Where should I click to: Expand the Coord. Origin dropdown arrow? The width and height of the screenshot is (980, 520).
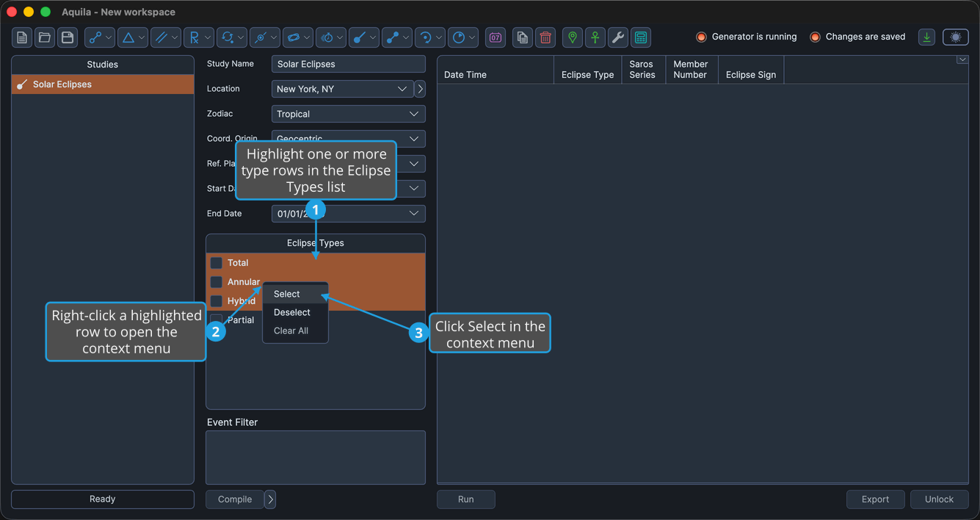[414, 139]
